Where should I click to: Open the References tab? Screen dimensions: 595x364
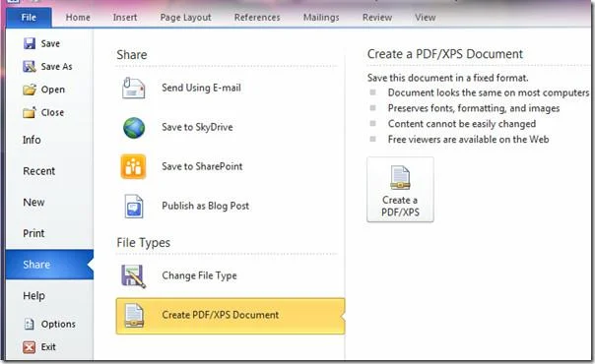point(257,18)
